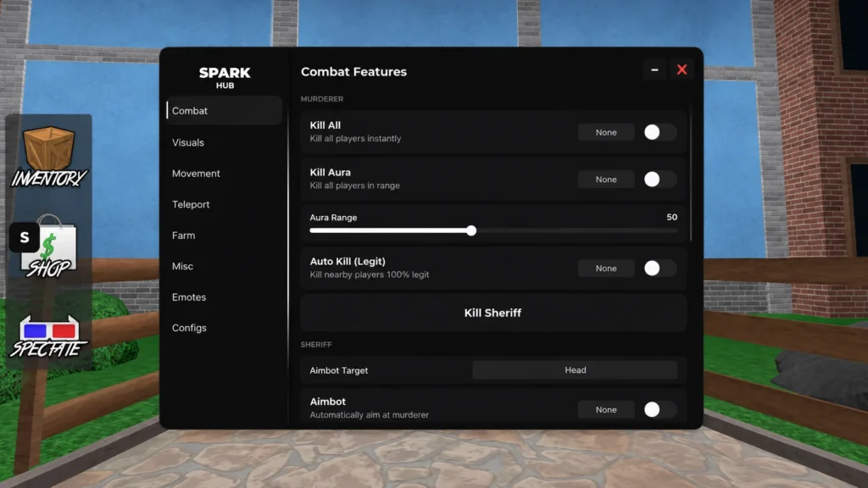Enable the Kill Aura toggle
Screen dimensions: 868x488
point(659,180)
